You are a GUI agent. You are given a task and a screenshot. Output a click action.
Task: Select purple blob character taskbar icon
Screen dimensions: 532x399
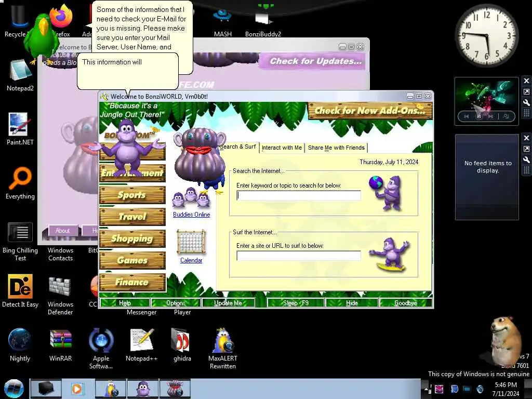175,389
